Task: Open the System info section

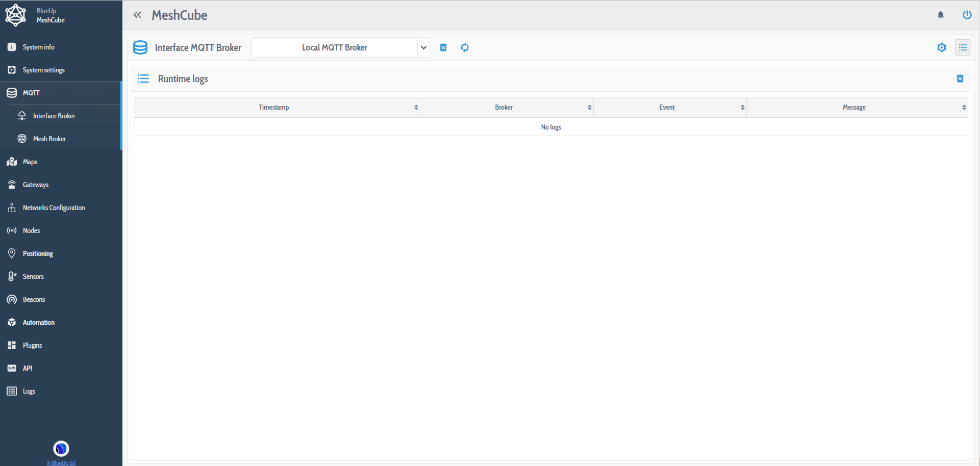Action: point(38,46)
